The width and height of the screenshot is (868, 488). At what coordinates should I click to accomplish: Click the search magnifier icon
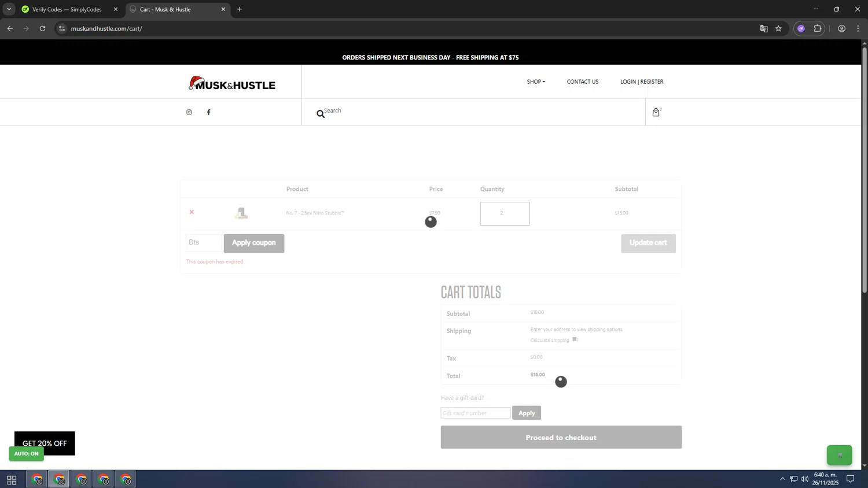coord(320,114)
